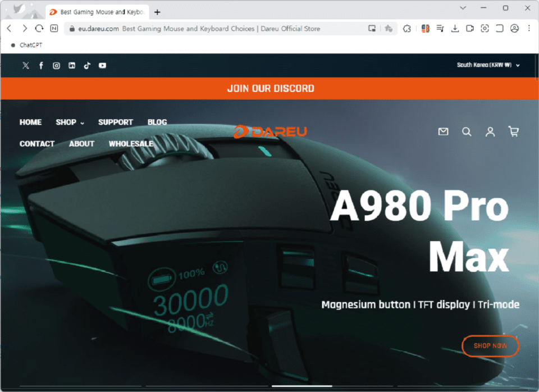Image resolution: width=539 pixels, height=392 pixels.
Task: Select the active slide progress indicator
Action: [302, 386]
